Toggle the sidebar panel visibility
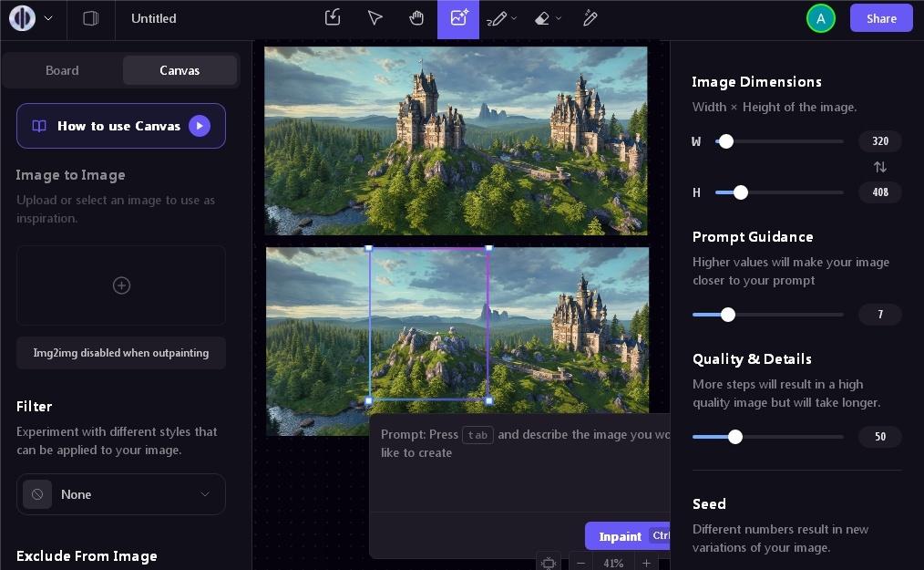This screenshot has height=570, width=924. point(90,18)
